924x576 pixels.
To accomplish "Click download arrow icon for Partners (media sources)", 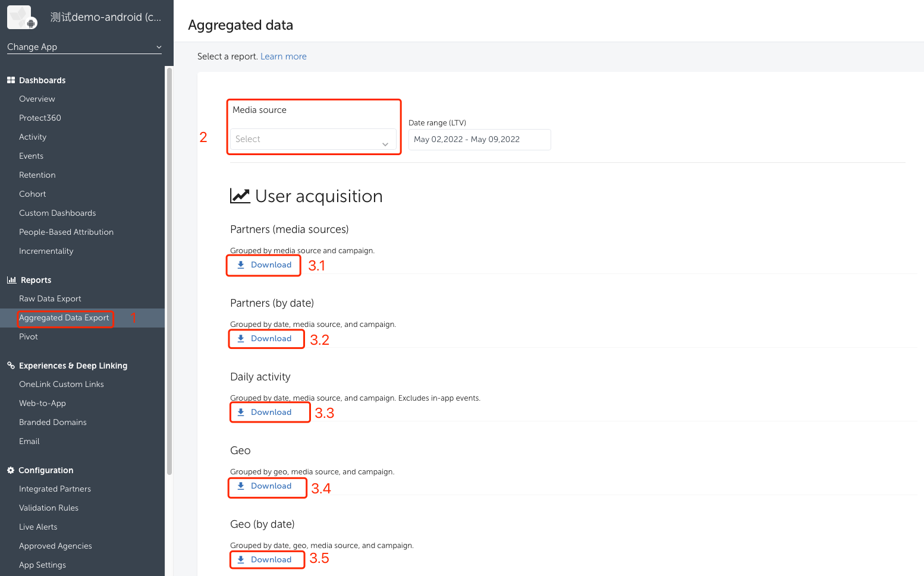I will tap(241, 265).
